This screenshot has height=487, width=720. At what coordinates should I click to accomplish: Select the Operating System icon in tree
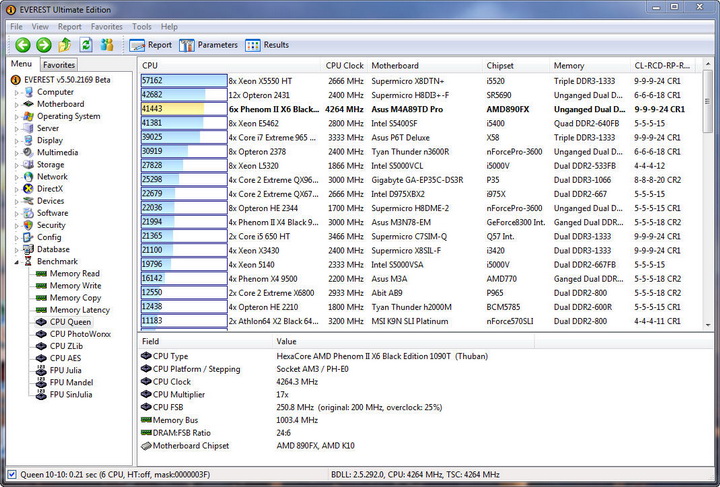coord(29,116)
